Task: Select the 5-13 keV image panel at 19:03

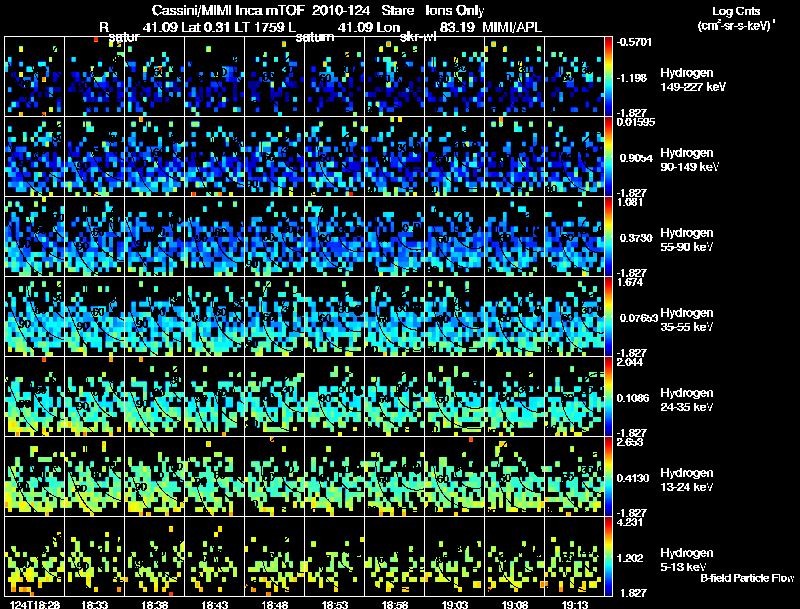Action: point(455,557)
